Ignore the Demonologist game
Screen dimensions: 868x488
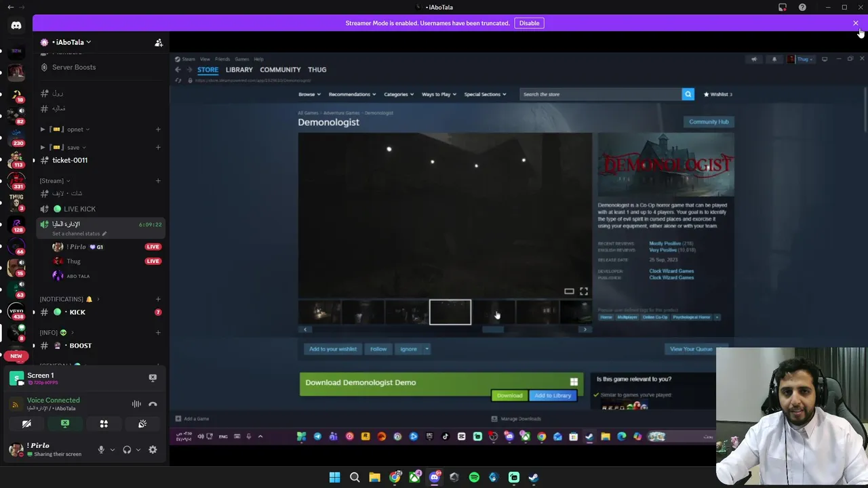pyautogui.click(x=408, y=349)
